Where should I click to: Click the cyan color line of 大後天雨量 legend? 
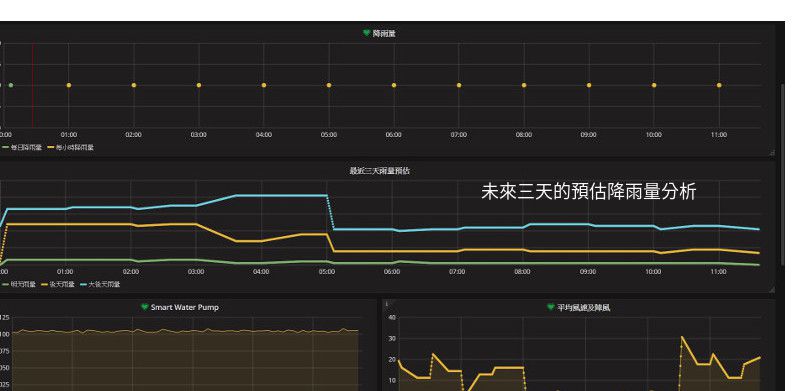83,284
